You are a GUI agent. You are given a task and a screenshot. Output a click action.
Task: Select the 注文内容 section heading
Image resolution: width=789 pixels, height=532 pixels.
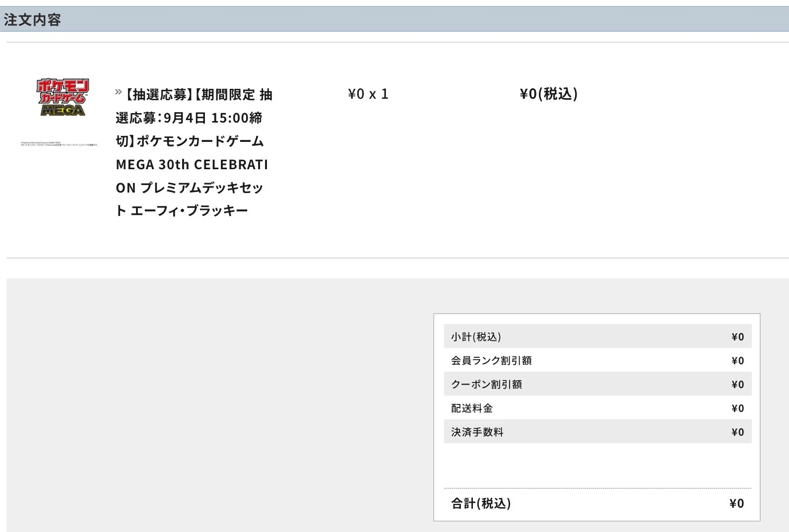(x=32, y=20)
